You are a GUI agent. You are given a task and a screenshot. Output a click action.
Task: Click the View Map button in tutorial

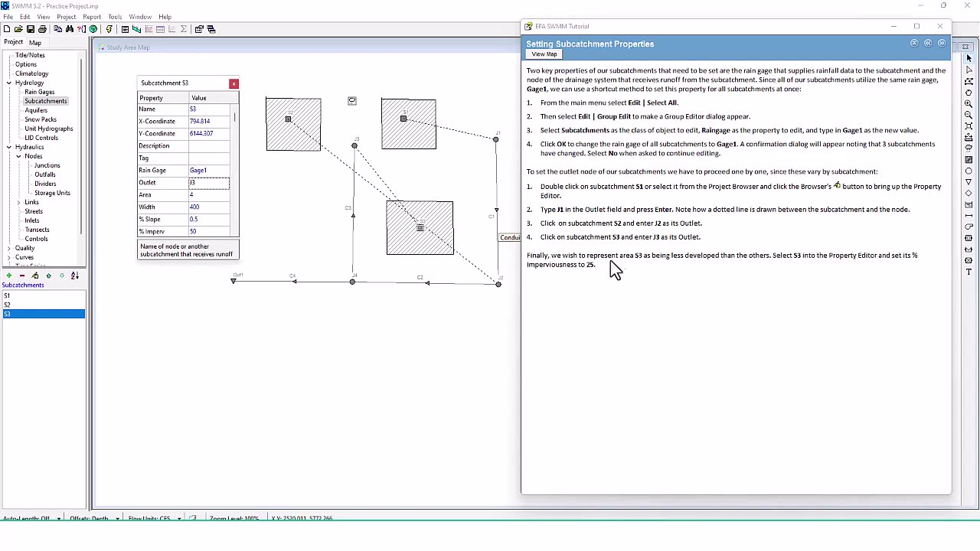coord(544,54)
